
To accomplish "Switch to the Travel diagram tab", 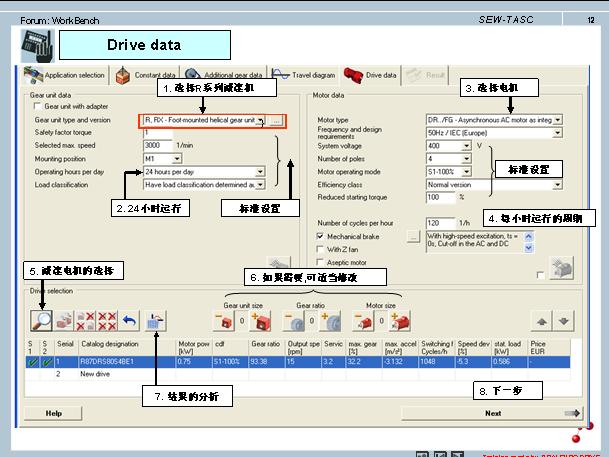I will [x=304, y=75].
